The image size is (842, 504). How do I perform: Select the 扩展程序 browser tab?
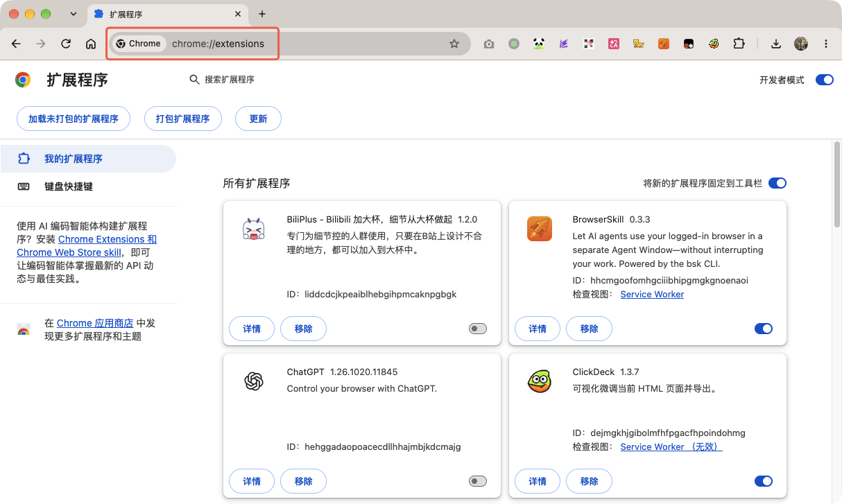(x=166, y=14)
